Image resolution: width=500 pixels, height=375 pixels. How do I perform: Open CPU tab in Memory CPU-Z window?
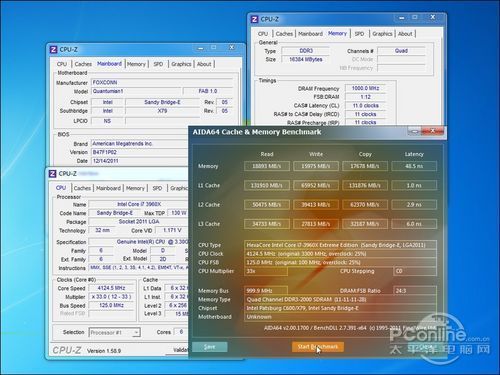[263, 34]
